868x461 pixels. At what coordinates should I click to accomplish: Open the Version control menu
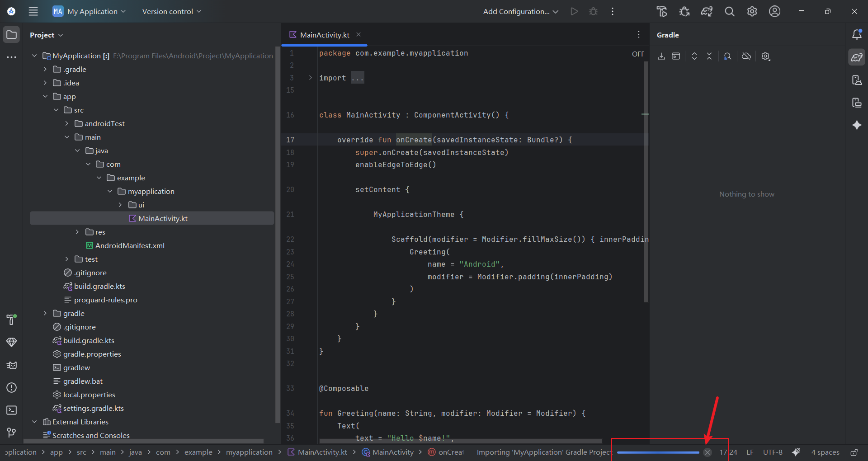(x=171, y=12)
